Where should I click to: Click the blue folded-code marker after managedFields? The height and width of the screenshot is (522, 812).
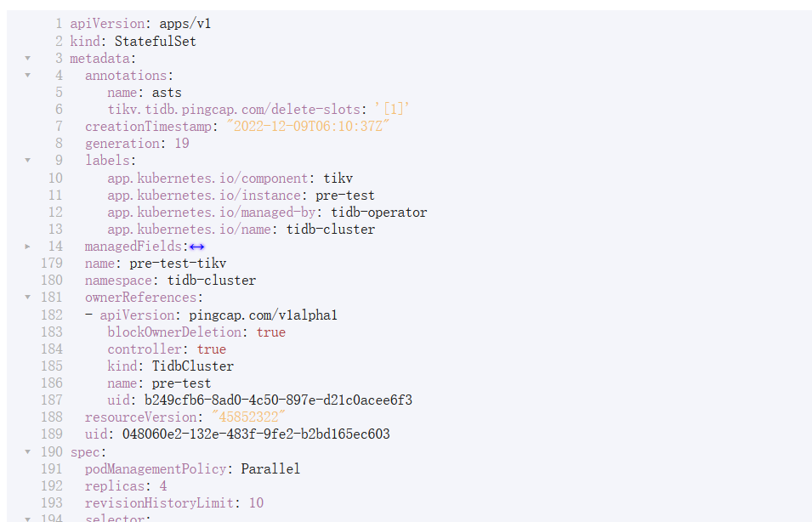click(x=197, y=247)
